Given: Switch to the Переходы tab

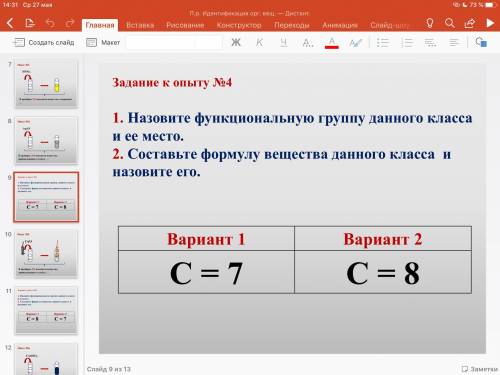Looking at the screenshot, I should click(292, 25).
